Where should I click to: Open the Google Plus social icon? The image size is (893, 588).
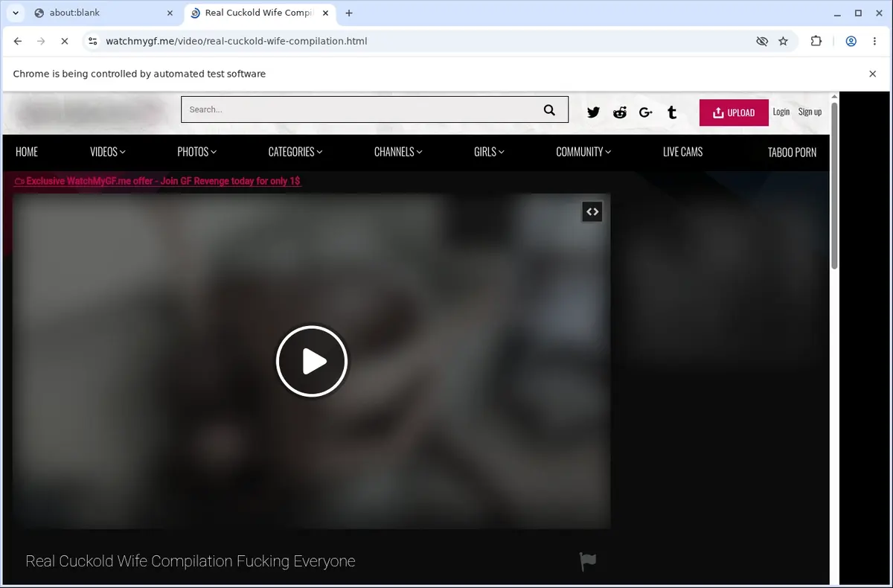(x=645, y=112)
